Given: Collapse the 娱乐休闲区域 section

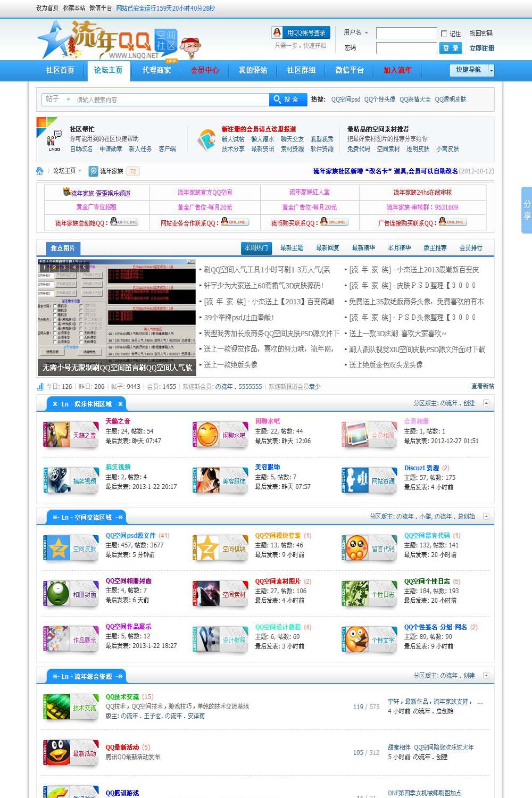Looking at the screenshot, I should (486, 403).
